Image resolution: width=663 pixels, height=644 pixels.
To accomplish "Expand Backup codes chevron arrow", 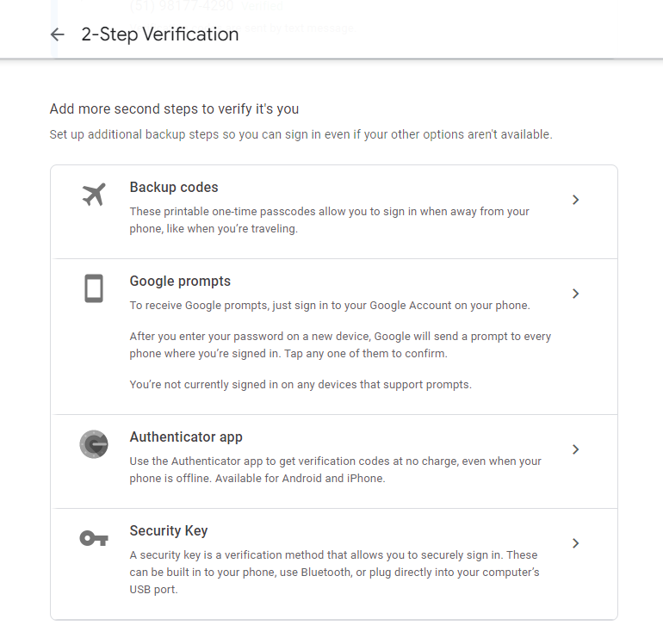I will pos(576,200).
